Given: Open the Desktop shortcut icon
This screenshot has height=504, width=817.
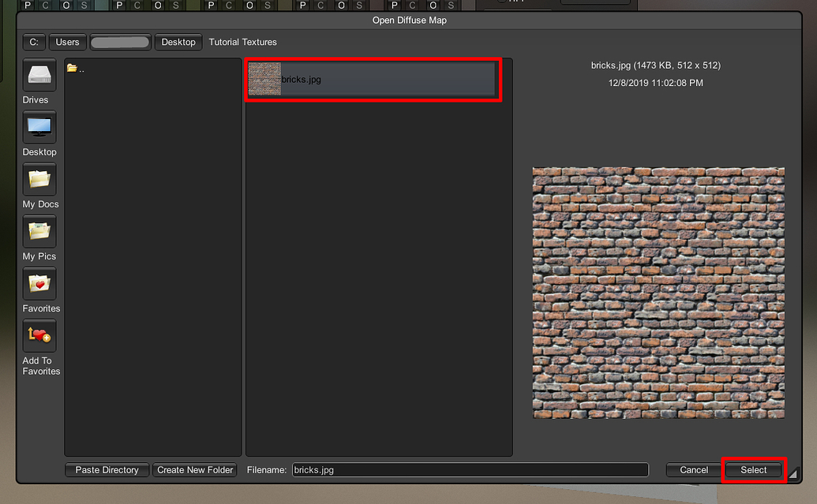Looking at the screenshot, I should pyautogui.click(x=39, y=128).
